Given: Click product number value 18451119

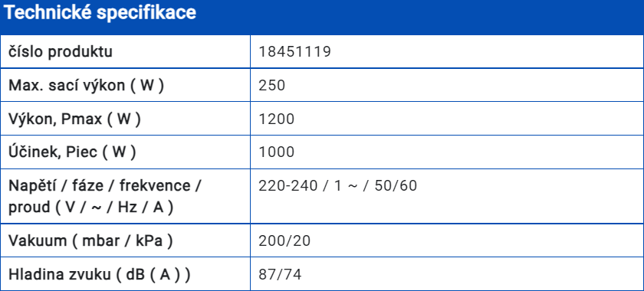Looking at the screenshot, I should tap(295, 52).
